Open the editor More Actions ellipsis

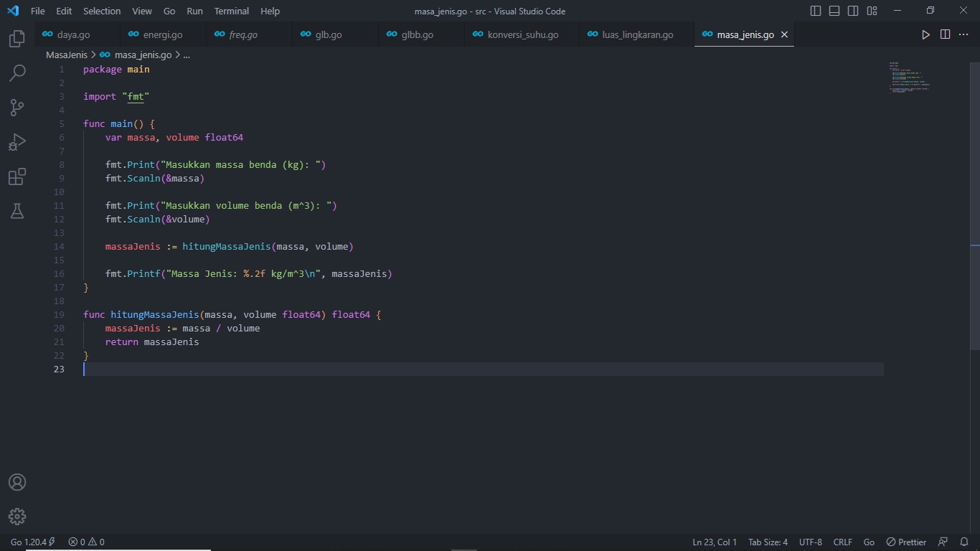[x=964, y=34]
